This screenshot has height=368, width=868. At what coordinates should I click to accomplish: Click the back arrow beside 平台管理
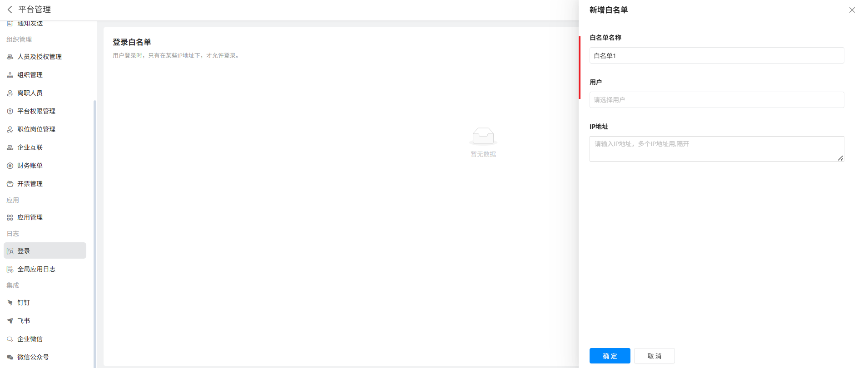pos(10,10)
